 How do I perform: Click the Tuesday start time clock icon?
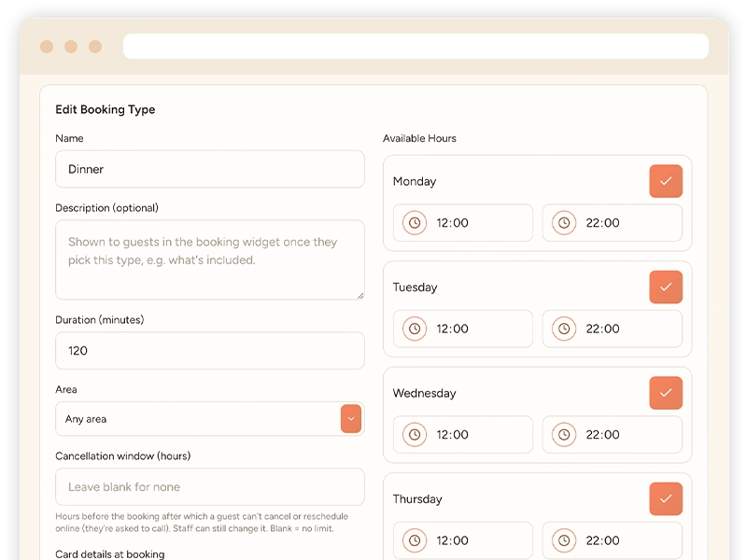click(x=415, y=329)
